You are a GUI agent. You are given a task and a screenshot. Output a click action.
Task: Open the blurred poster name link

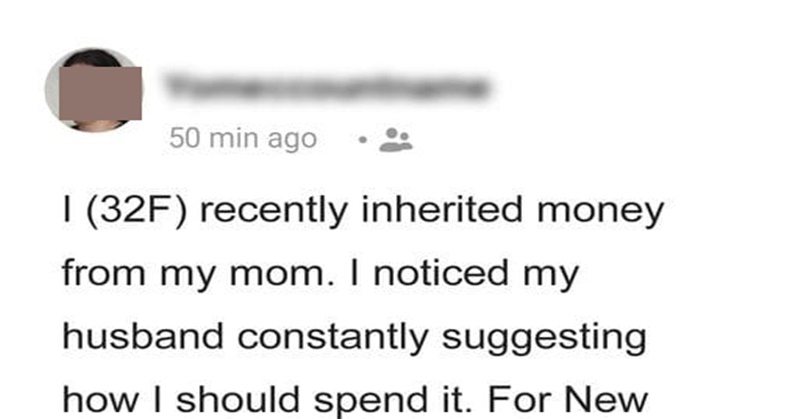click(x=328, y=87)
